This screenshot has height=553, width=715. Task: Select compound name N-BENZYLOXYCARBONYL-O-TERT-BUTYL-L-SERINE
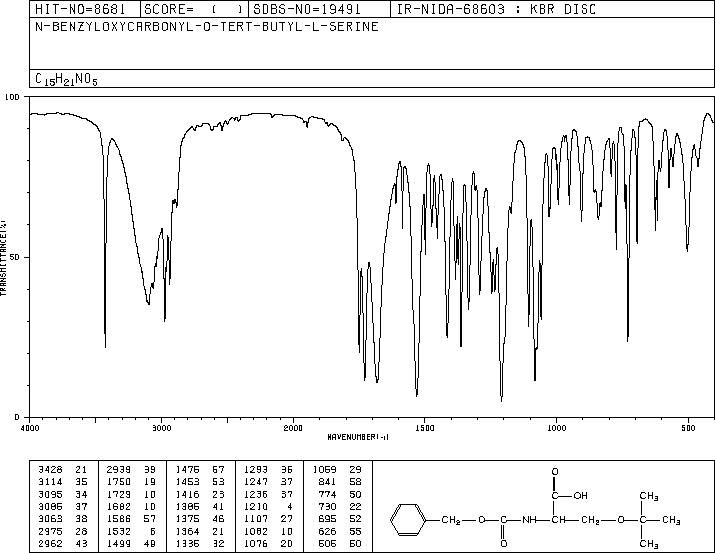click(207, 27)
